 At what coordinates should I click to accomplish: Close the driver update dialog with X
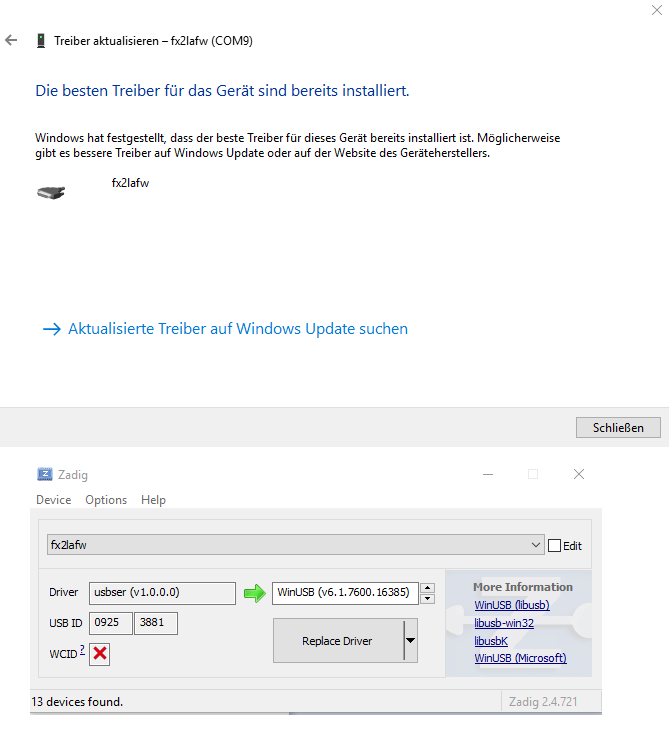point(656,10)
